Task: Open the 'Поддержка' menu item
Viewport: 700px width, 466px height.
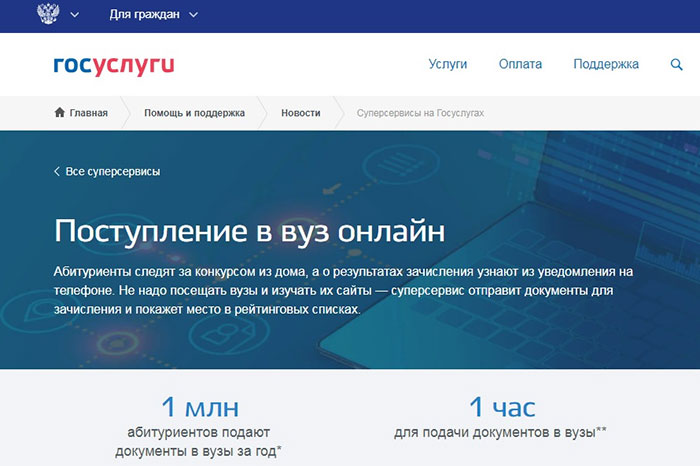Action: [x=606, y=64]
